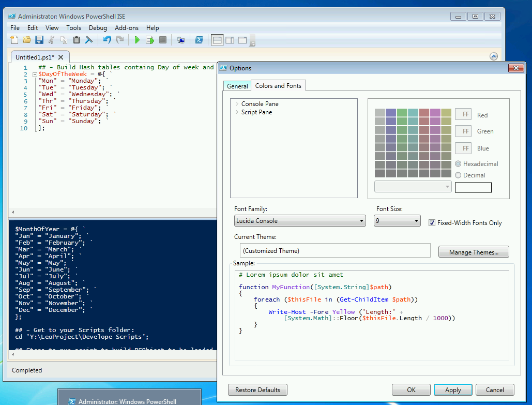Click the script pane horizontal scrollbar left arrow

click(13, 212)
